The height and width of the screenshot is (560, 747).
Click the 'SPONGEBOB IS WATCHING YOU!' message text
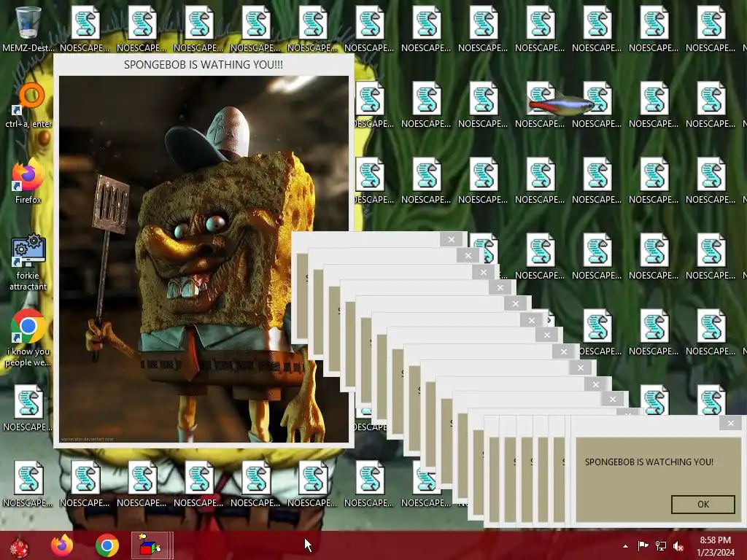(x=649, y=462)
